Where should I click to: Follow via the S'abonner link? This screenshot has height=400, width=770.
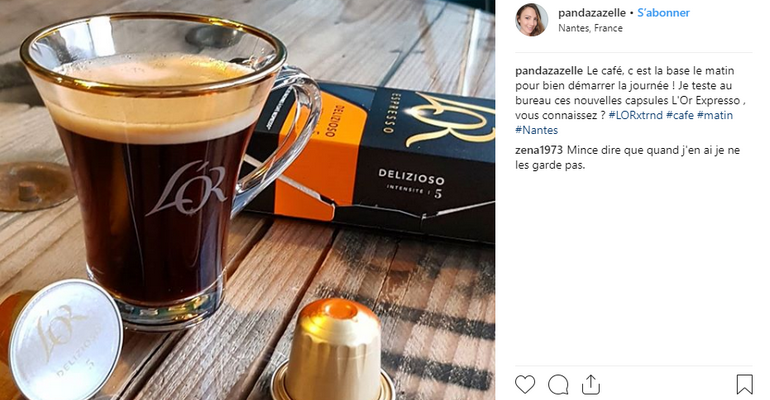[663, 13]
